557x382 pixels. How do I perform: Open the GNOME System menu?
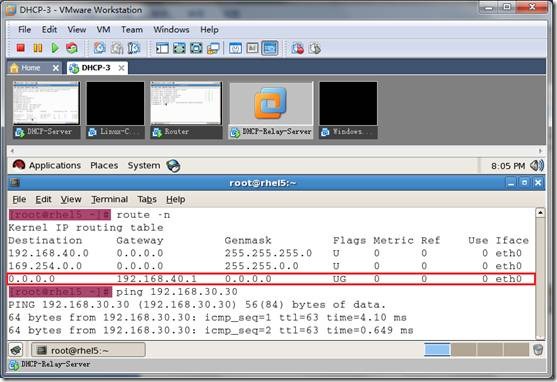pyautogui.click(x=144, y=166)
